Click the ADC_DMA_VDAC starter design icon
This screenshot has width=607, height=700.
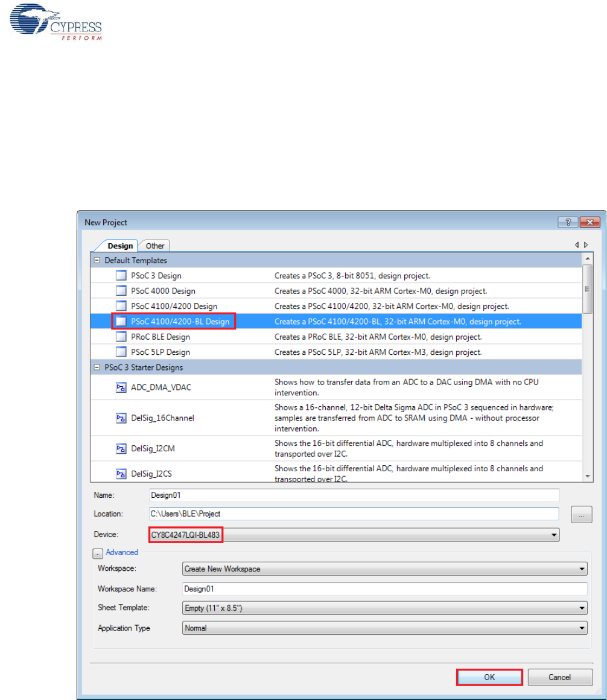point(121,387)
